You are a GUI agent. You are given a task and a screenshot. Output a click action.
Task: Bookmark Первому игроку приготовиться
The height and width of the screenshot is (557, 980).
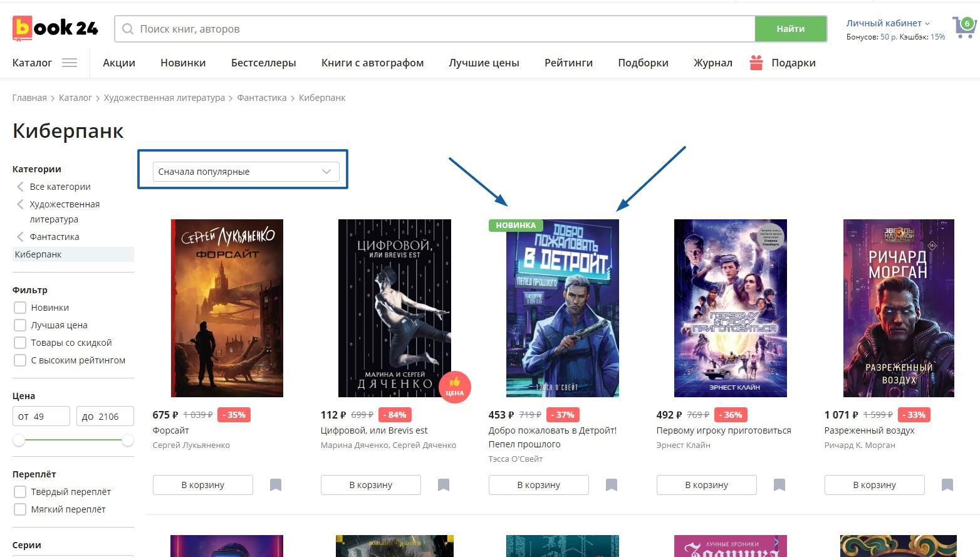(779, 485)
